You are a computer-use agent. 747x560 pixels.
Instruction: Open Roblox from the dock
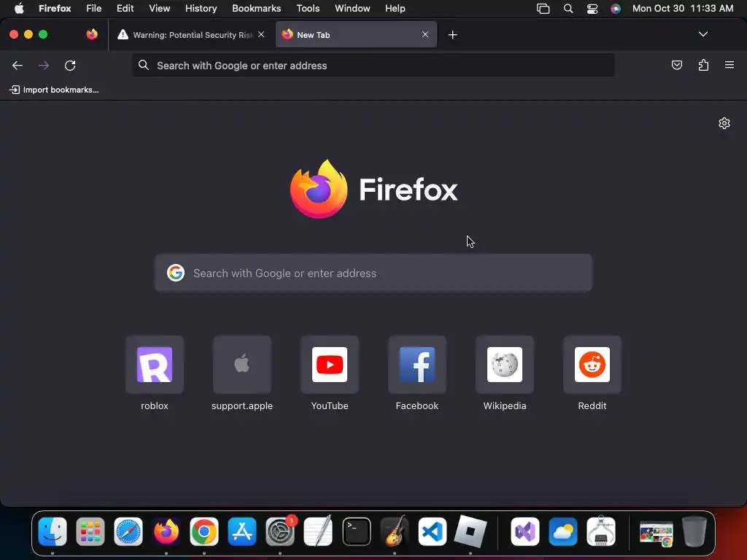471,531
